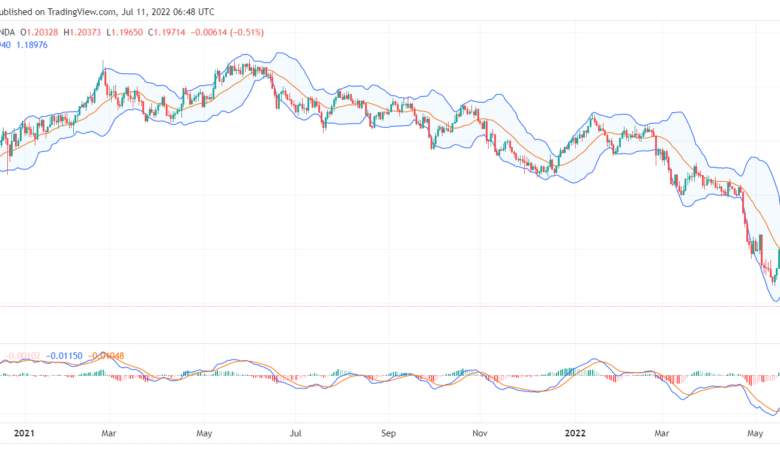The width and height of the screenshot is (780, 470).
Task: Click the blue MACD value −0.01150
Action: point(64,356)
